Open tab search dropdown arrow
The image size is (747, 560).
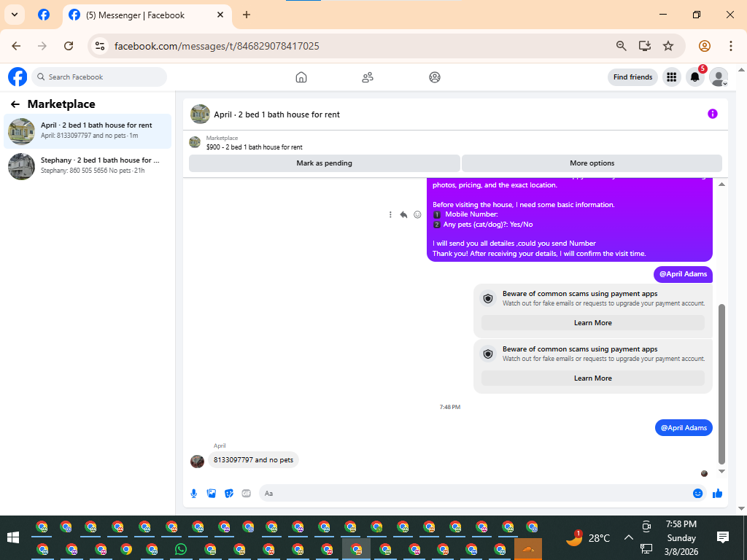click(15, 15)
